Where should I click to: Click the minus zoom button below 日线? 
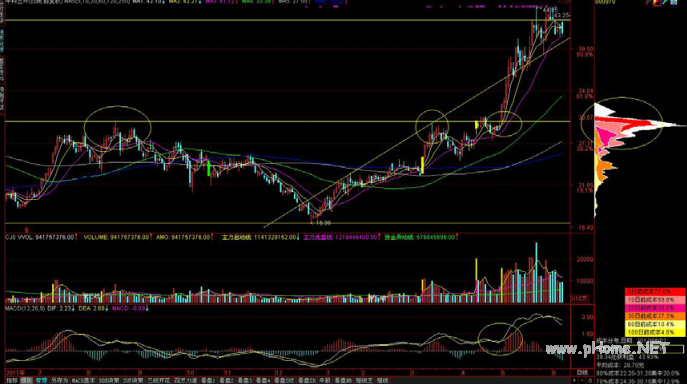point(582,380)
